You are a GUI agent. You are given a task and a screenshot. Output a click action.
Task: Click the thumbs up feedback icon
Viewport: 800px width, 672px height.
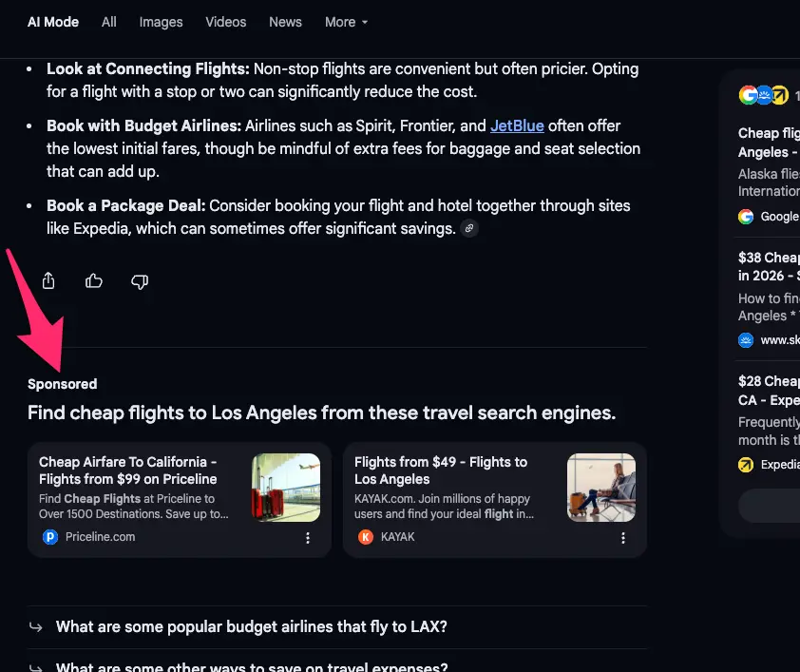(94, 280)
